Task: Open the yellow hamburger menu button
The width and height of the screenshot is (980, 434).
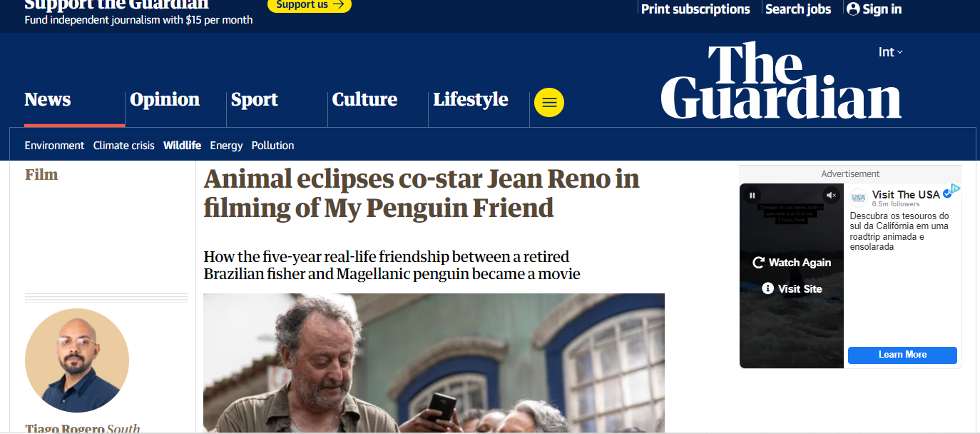Action: (x=549, y=103)
